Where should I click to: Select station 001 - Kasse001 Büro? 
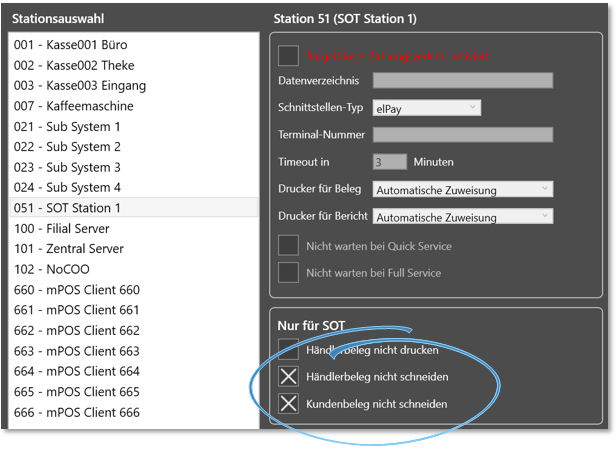click(134, 44)
